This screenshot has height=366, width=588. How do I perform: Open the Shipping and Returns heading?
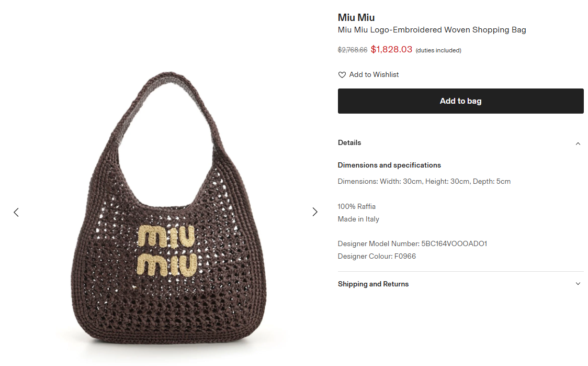[373, 284]
